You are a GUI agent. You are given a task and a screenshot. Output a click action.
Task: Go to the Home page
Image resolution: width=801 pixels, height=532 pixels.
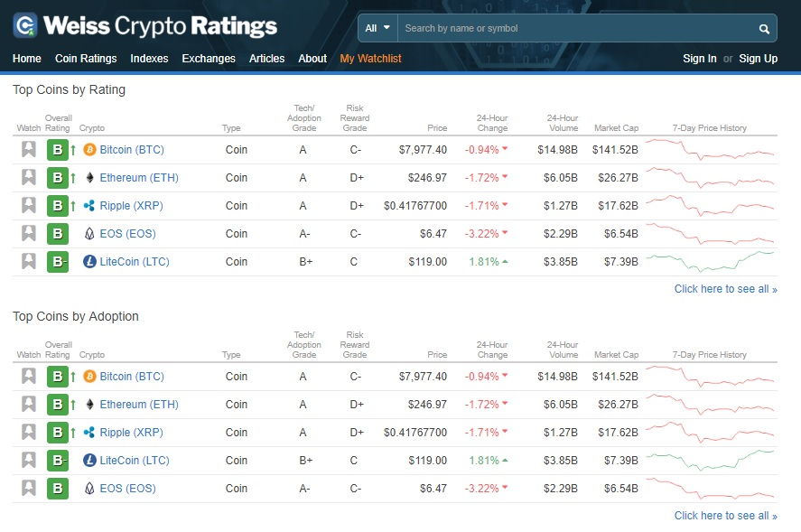tap(27, 59)
